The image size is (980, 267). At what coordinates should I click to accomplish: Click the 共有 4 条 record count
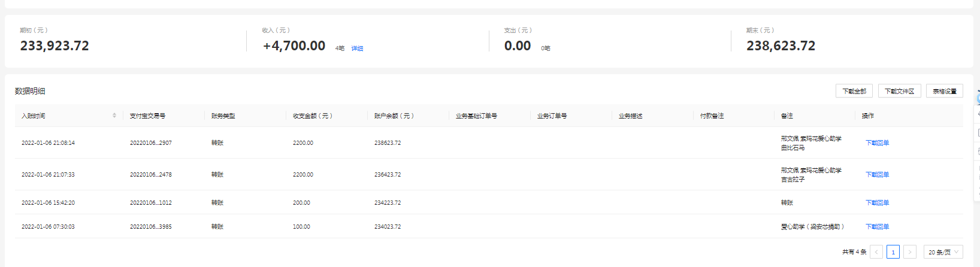pos(854,252)
